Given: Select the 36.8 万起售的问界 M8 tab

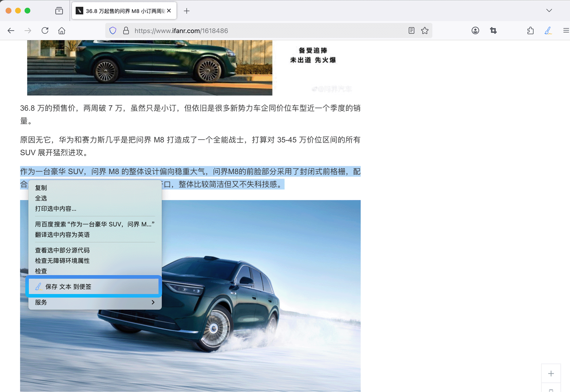Looking at the screenshot, I should pos(124,11).
